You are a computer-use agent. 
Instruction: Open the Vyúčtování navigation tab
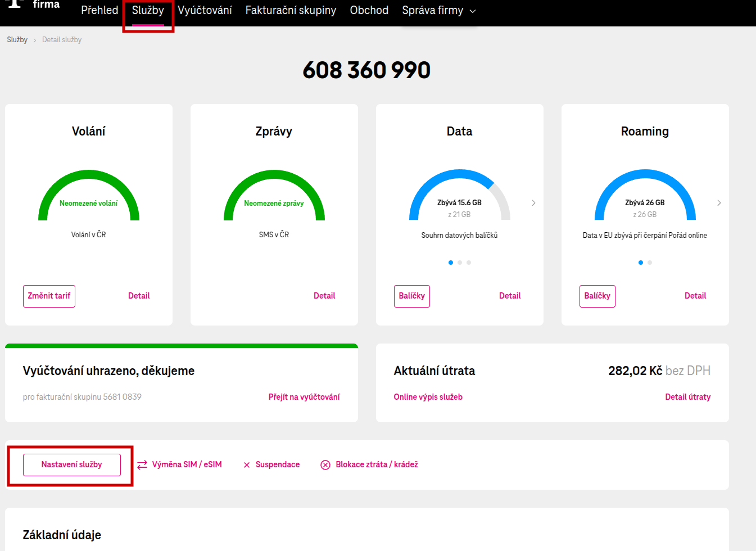[205, 11]
